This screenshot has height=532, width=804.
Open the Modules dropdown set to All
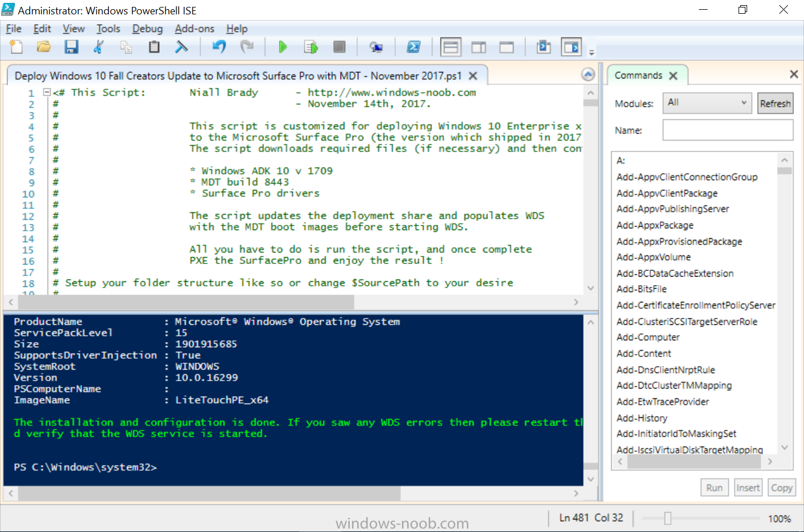click(707, 103)
